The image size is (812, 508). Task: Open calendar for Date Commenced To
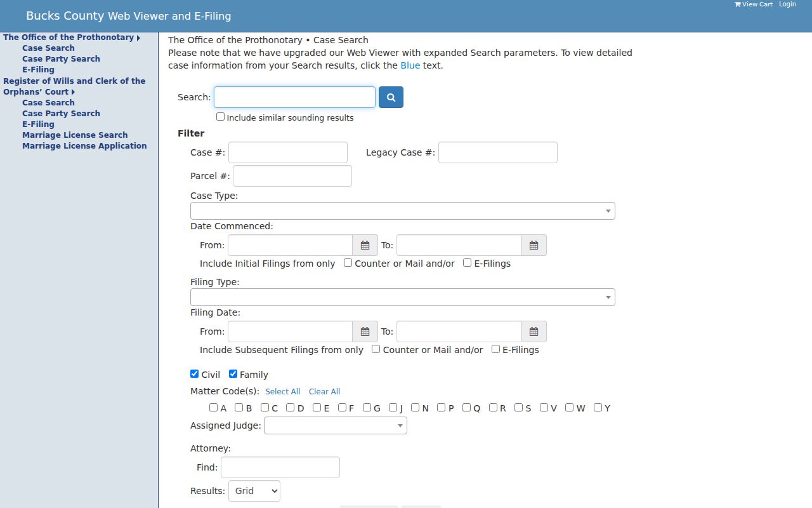534,245
